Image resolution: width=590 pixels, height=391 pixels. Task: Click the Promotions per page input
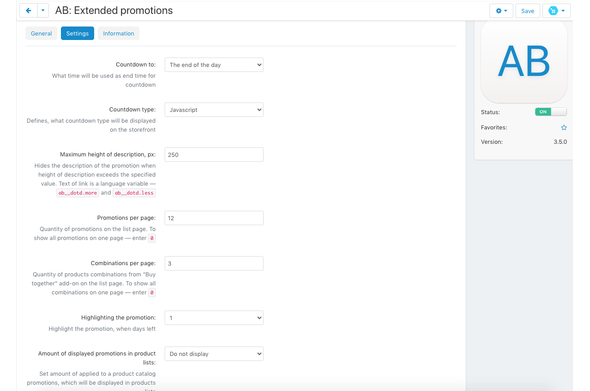pyautogui.click(x=214, y=218)
